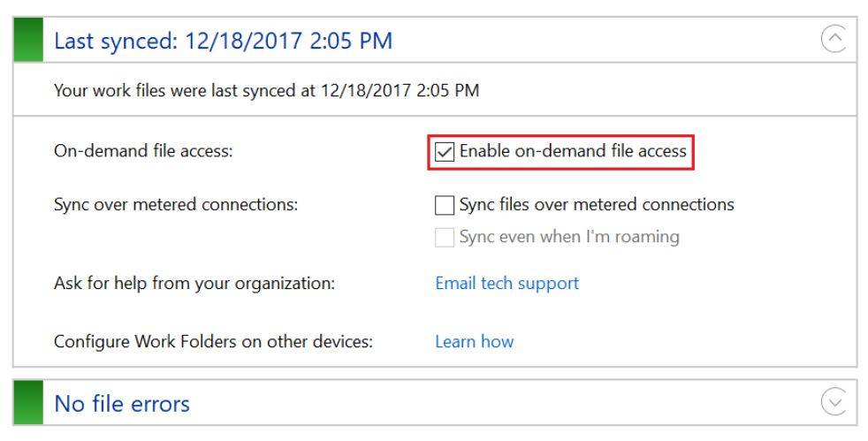Click green status bar beside No file errors

(x=28, y=402)
